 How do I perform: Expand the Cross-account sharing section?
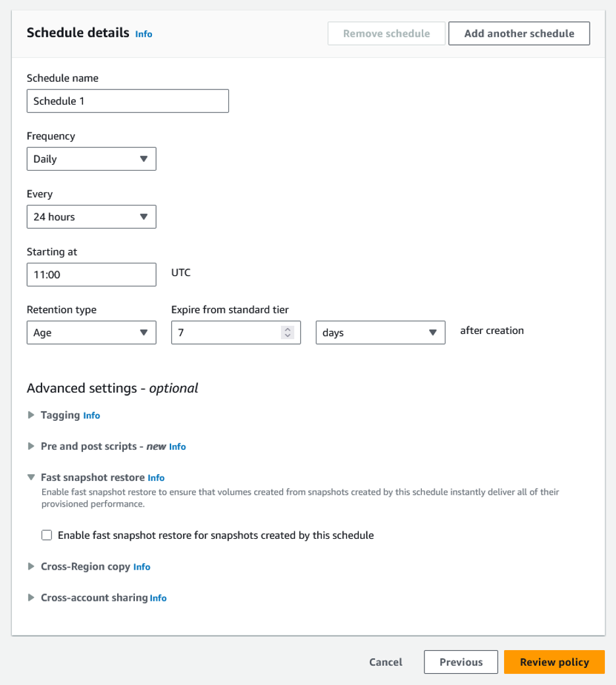[30, 598]
